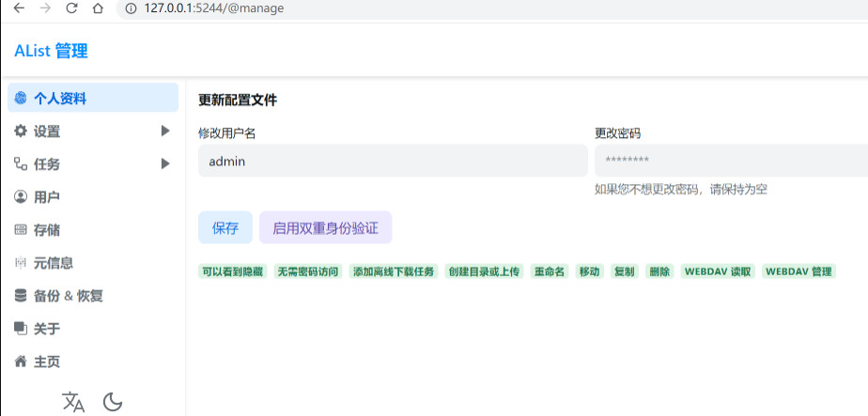Open the 备份 & 恢复 page
This screenshot has height=416, width=868.
click(x=93, y=296)
